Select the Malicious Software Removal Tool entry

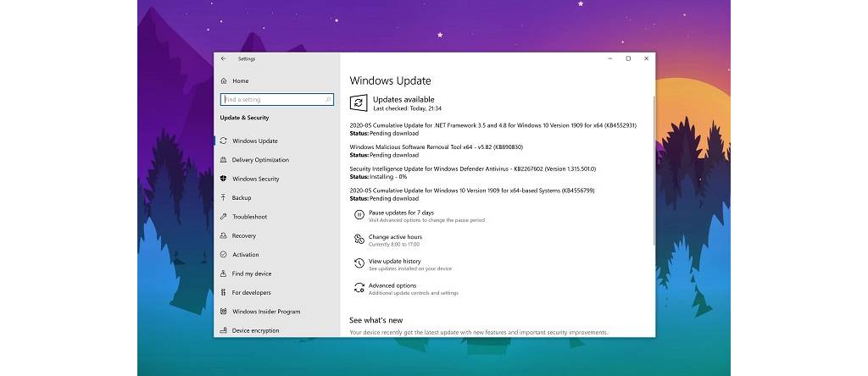[437, 147]
